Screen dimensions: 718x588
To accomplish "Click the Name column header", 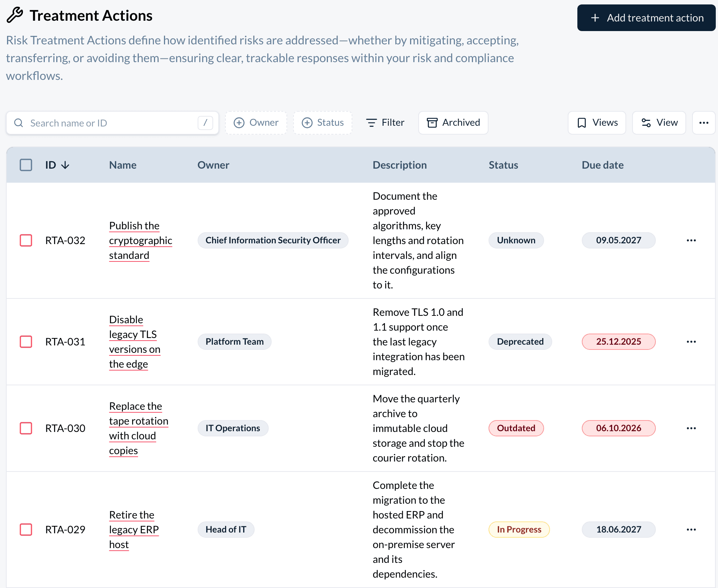I will pos(123,165).
